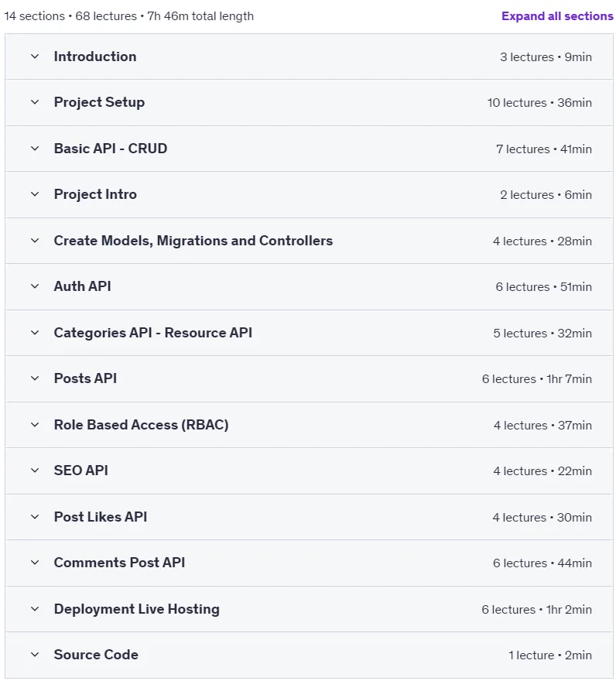Expand the Posts API chevron icon
The height and width of the screenshot is (681, 616).
tap(35, 378)
